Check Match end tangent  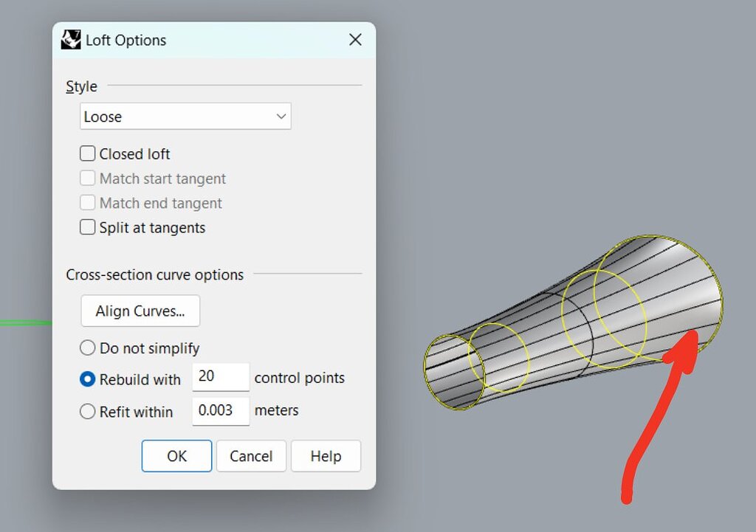pyautogui.click(x=87, y=203)
